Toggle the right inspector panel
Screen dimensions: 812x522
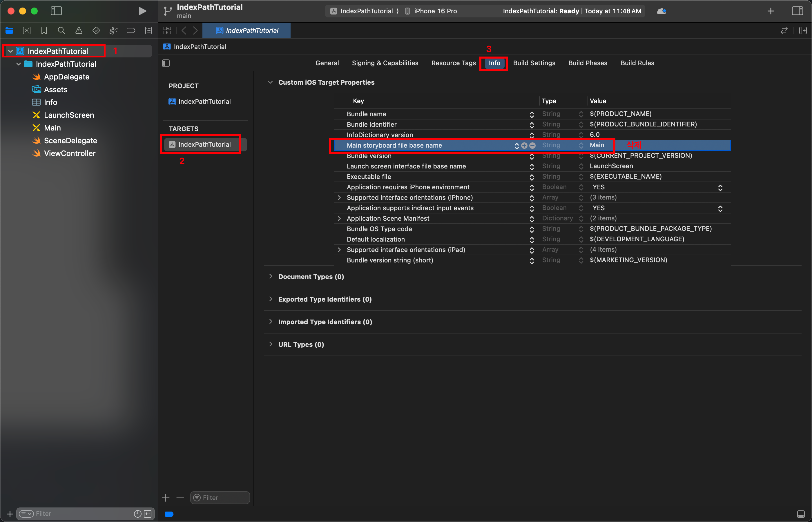click(797, 11)
